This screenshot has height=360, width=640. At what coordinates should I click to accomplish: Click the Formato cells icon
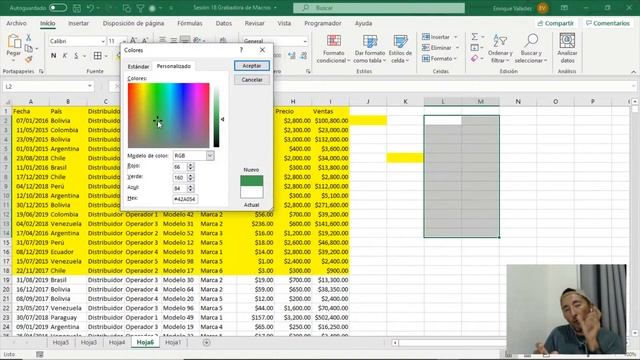(426, 58)
